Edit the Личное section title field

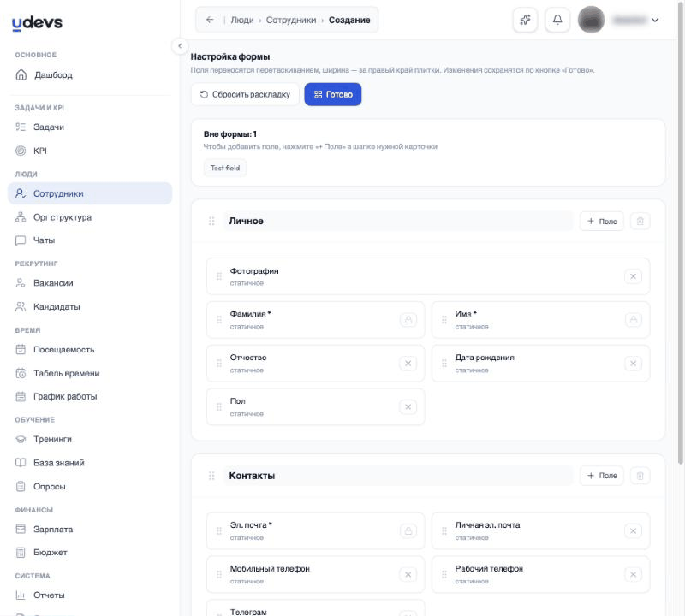pyautogui.click(x=398, y=222)
